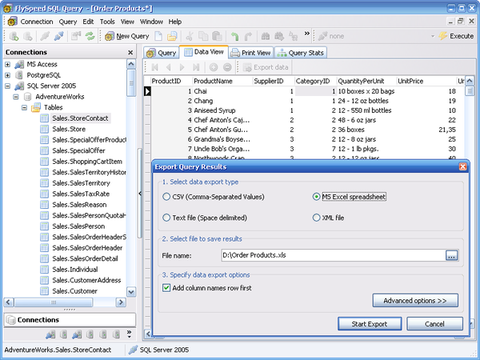The width and height of the screenshot is (480, 360).
Task: Click the green refresh arrows icon
Action: (x=90, y=36)
